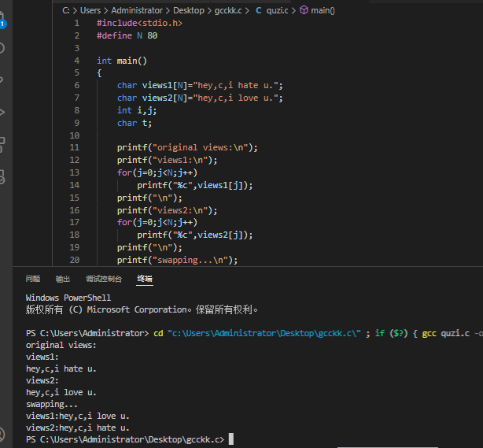Click printf("%c",views1[j]) statement
The width and height of the screenshot is (483, 448).
pyautogui.click(x=195, y=185)
